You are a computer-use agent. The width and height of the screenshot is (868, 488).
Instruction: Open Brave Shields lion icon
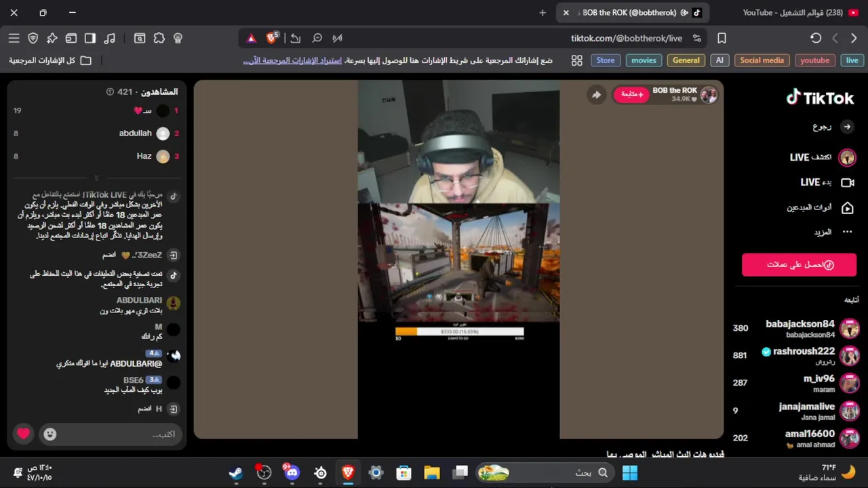[x=271, y=38]
